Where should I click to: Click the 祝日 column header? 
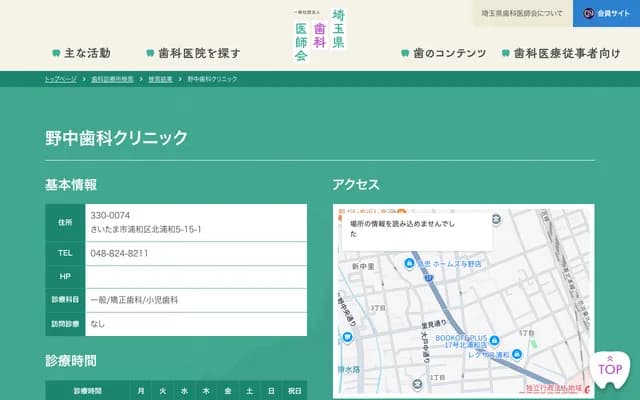[x=295, y=391]
